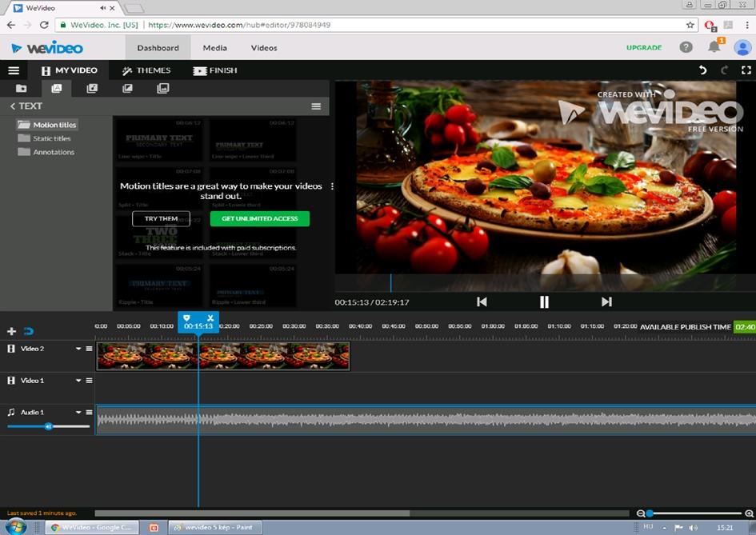Image resolution: width=756 pixels, height=535 pixels.
Task: Open the graphics overlay panel icon
Action: [163, 88]
